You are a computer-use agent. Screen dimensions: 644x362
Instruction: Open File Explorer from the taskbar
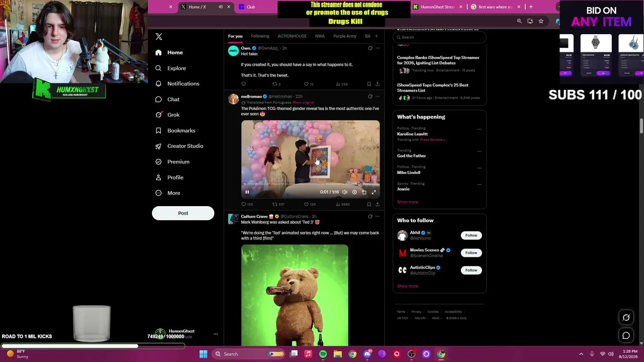338,354
